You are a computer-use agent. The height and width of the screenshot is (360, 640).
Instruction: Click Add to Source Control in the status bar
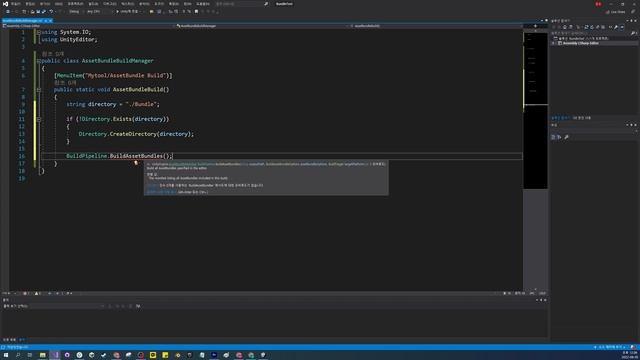(x=609, y=347)
